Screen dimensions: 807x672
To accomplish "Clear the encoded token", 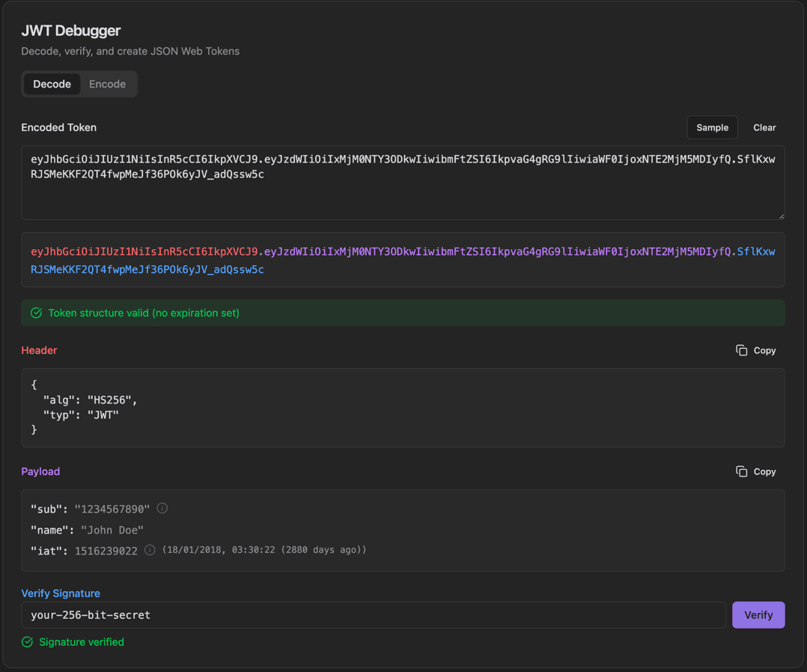I will click(764, 127).
